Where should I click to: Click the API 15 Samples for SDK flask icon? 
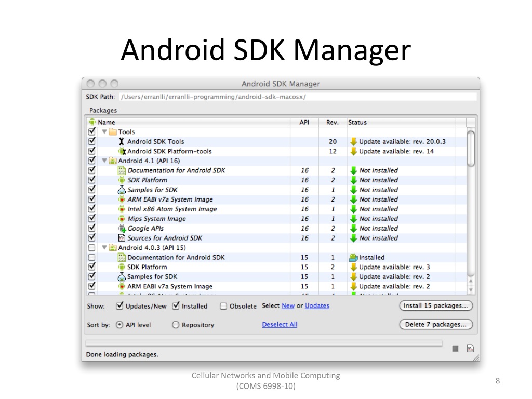[x=122, y=276]
